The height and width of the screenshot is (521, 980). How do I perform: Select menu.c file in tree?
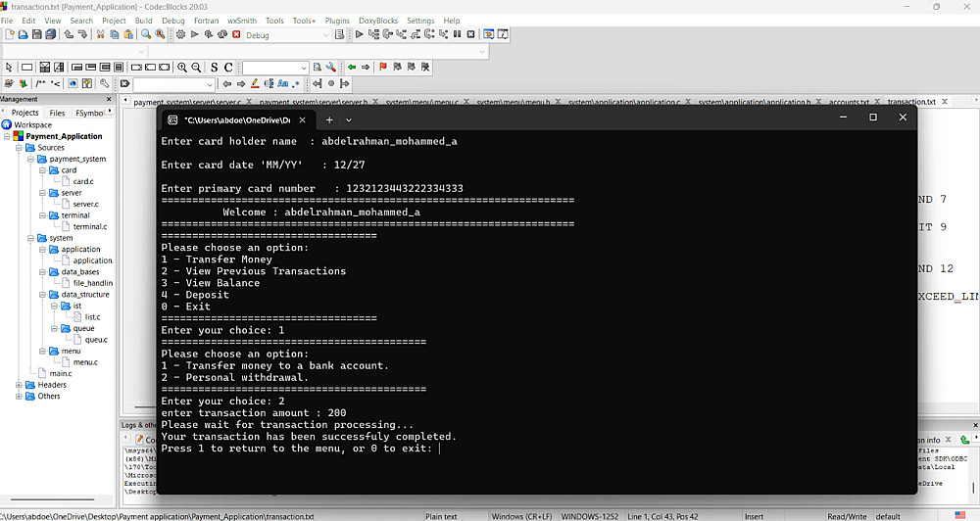(85, 362)
